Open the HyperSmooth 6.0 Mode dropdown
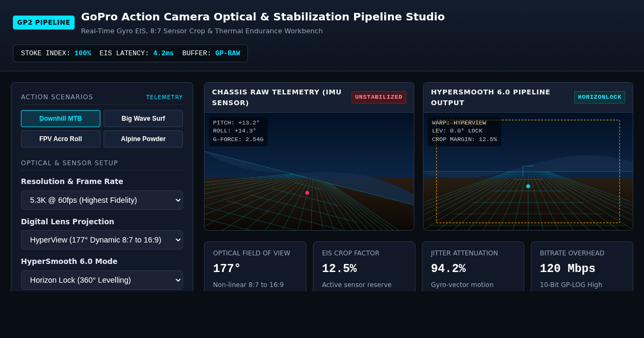 pyautogui.click(x=102, y=280)
